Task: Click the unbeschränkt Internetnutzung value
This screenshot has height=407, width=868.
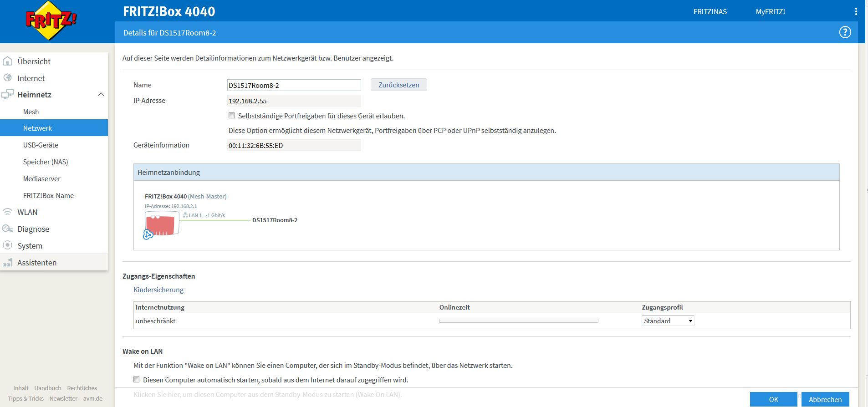Action: tap(155, 321)
